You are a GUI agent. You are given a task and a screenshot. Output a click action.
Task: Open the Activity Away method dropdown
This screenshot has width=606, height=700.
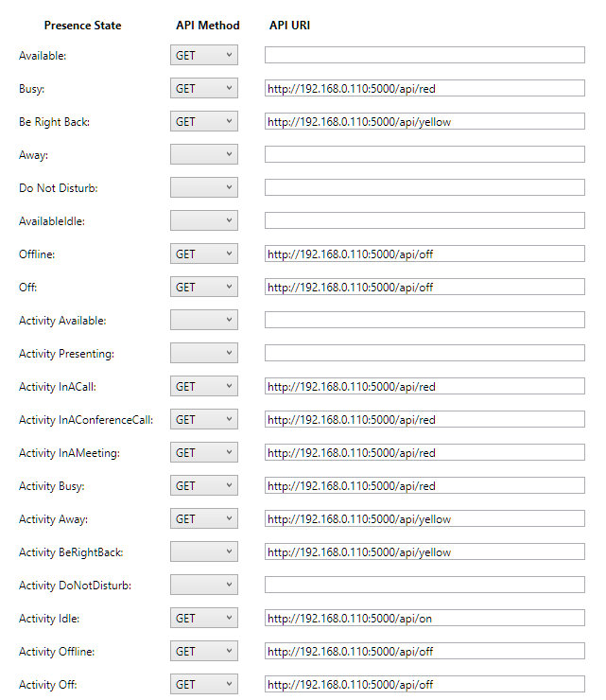click(204, 518)
